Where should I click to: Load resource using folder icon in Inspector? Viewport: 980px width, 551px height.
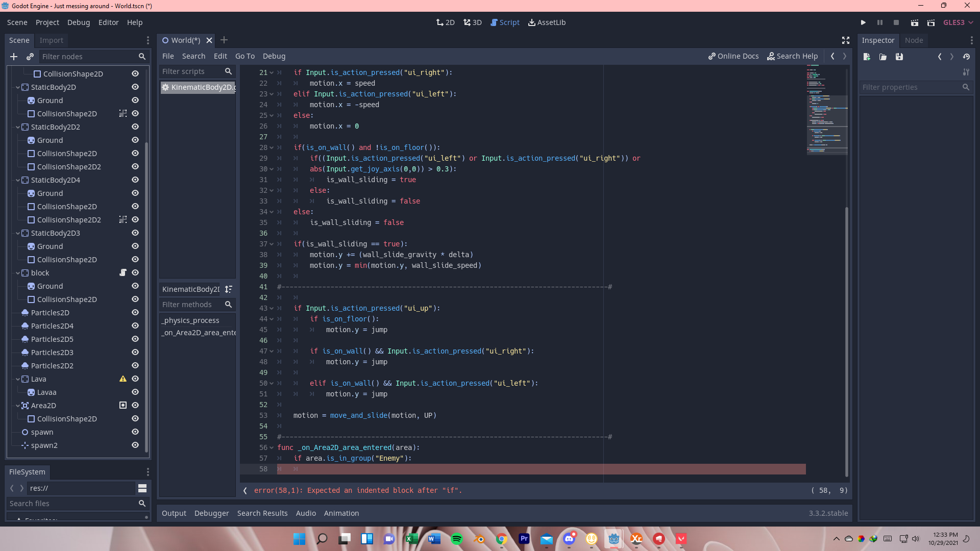point(883,57)
